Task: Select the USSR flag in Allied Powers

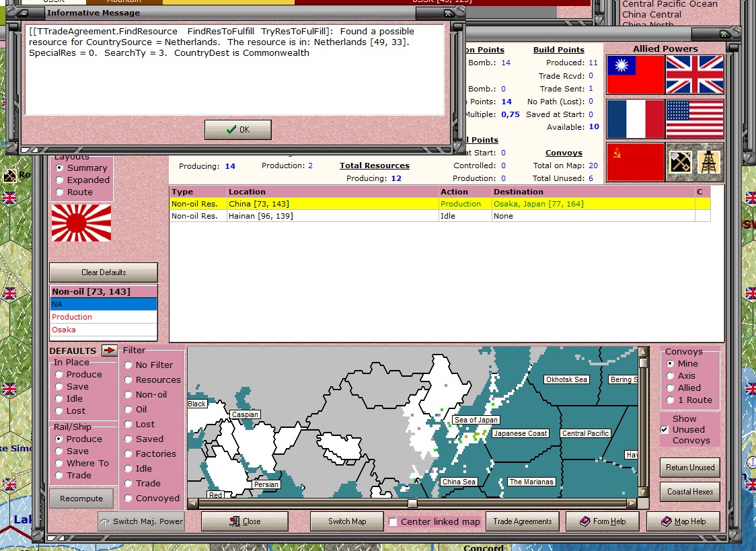Action: coord(636,162)
